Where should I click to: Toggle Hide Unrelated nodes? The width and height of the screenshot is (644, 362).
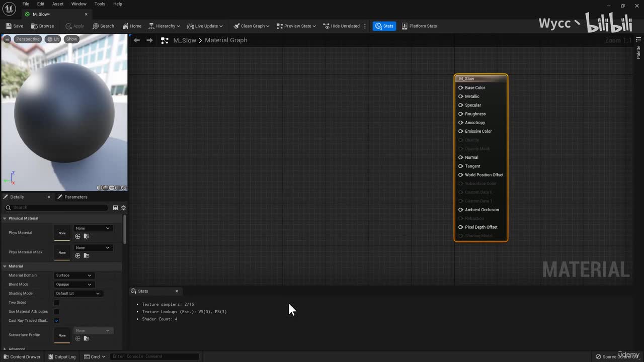click(342, 26)
